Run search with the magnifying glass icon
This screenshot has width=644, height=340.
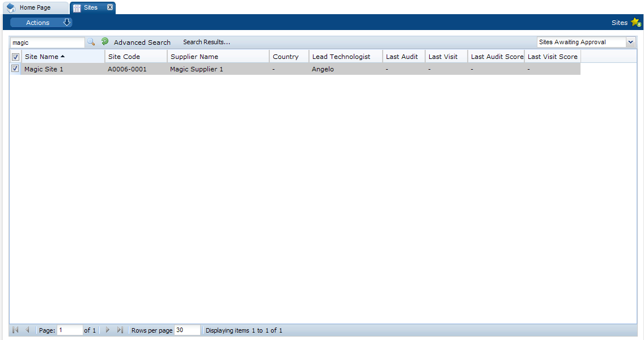(91, 42)
